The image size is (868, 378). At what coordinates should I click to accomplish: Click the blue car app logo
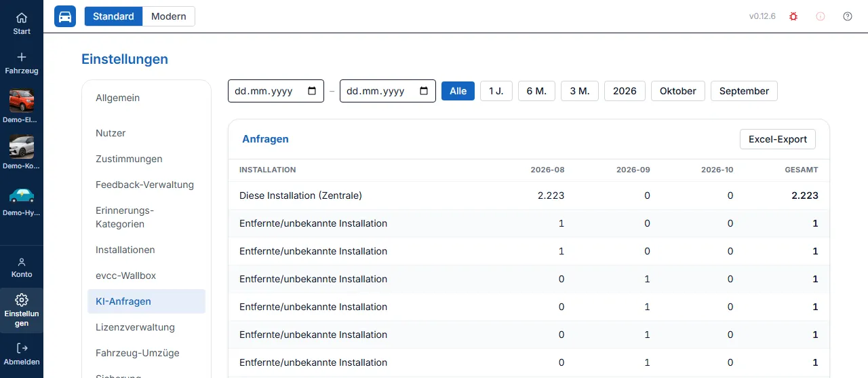[65, 16]
